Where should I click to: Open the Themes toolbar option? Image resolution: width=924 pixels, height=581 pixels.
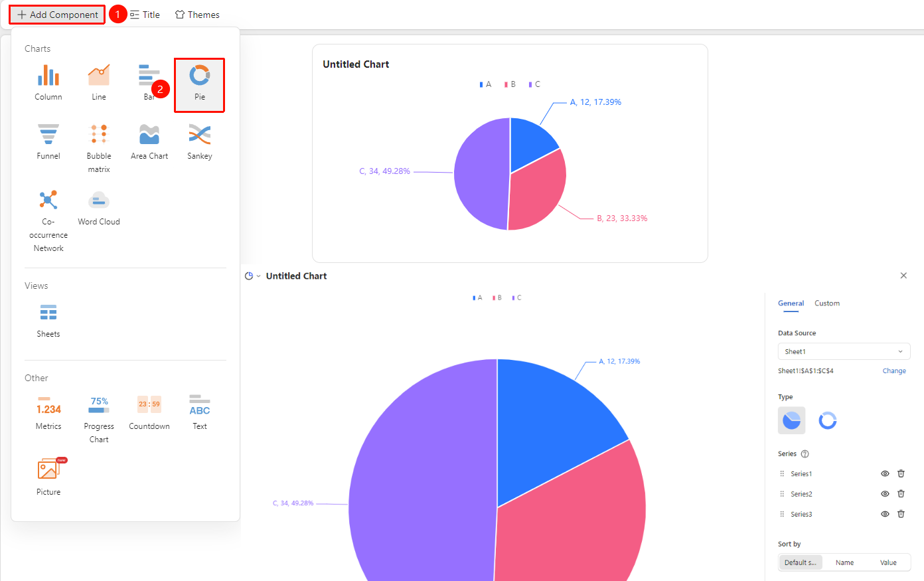click(x=197, y=15)
